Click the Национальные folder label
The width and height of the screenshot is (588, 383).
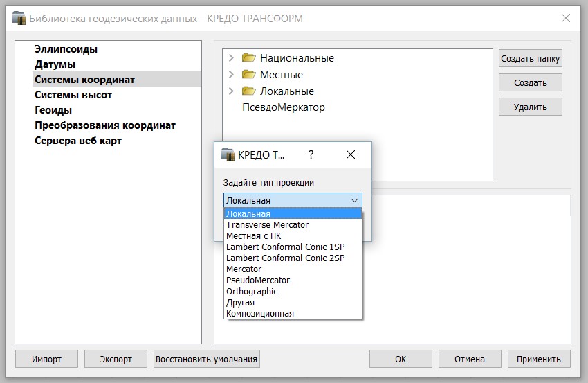297,58
